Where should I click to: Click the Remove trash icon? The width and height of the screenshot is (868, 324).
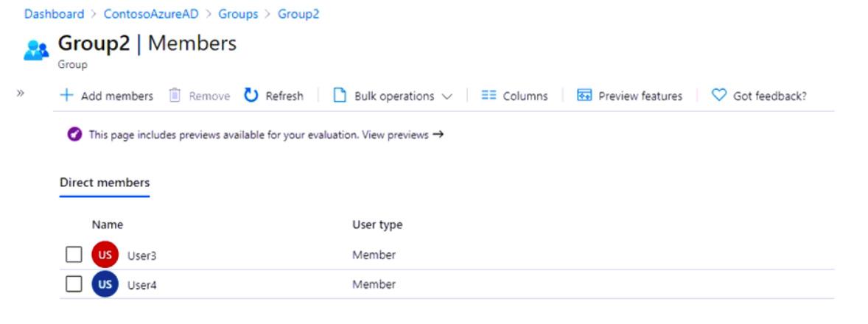click(175, 96)
